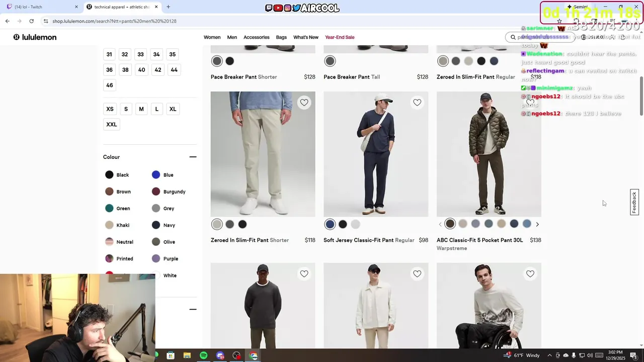Open the taskbar volume icon

coord(590,355)
